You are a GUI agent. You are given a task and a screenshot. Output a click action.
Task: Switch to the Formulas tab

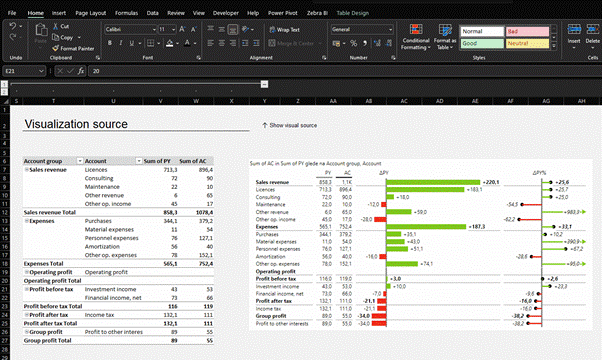[x=126, y=13]
